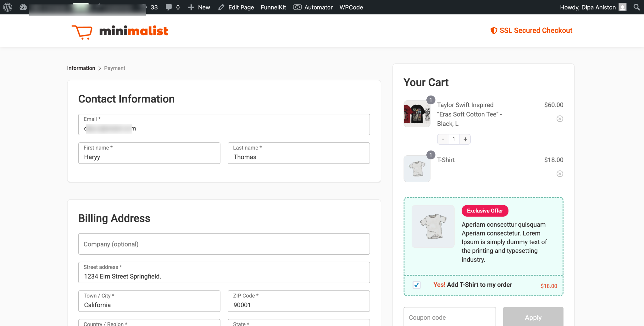The height and width of the screenshot is (326, 644).
Task: Click the minimalist cart logo
Action: tap(82, 32)
